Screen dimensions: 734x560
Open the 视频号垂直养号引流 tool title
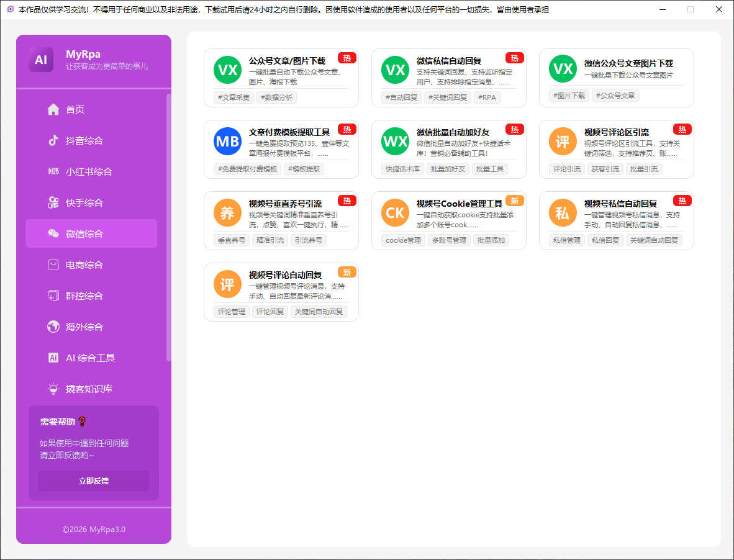[285, 204]
